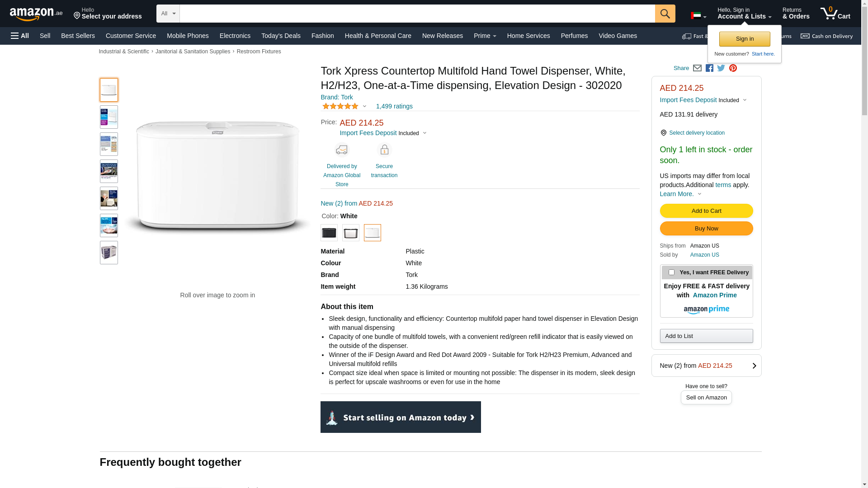The image size is (868, 488).
Task: Click the magnifying glass search button
Action: tap(665, 14)
